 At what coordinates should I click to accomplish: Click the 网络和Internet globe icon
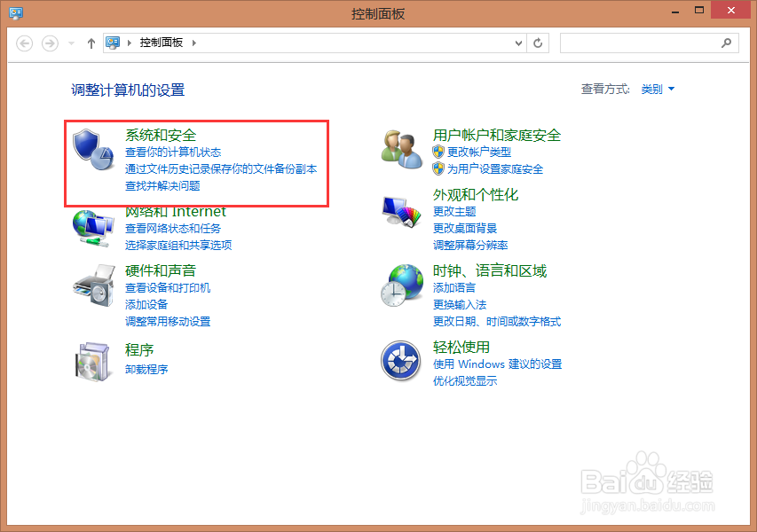point(91,228)
